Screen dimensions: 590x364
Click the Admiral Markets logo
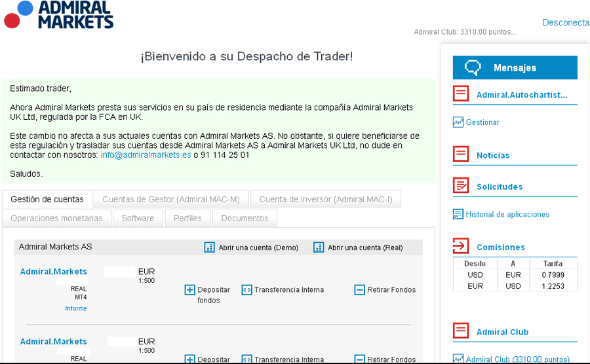tap(58, 15)
